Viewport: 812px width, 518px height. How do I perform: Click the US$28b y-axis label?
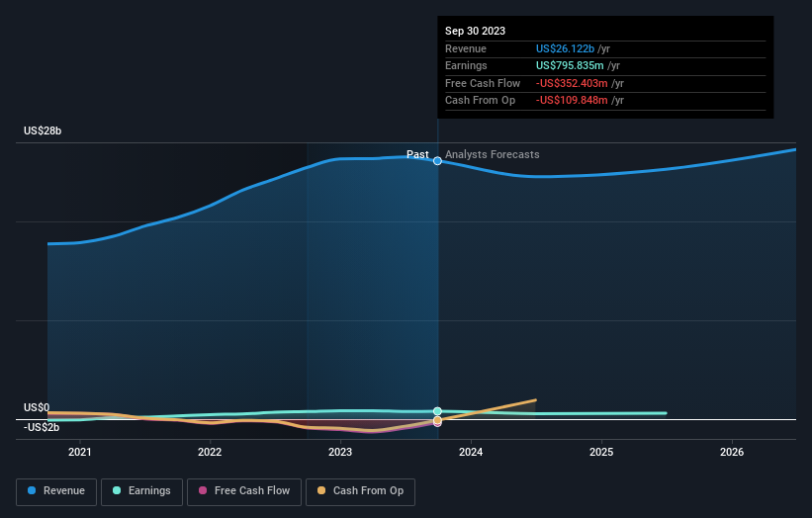point(43,130)
